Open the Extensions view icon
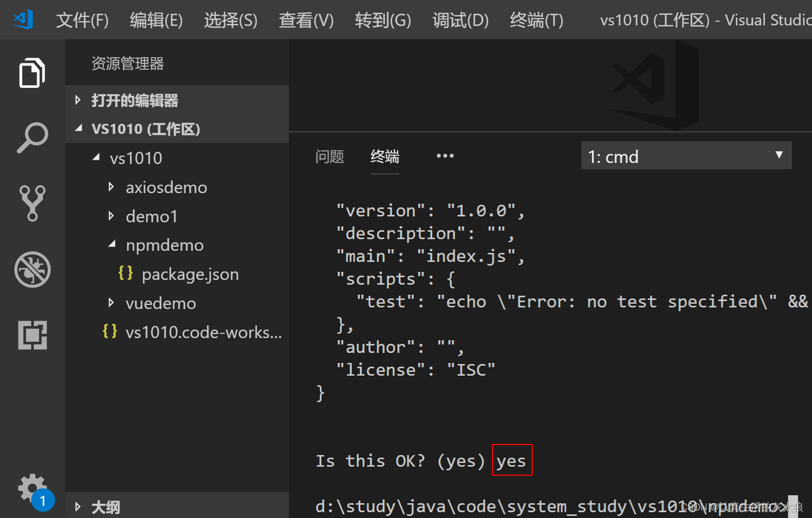Viewport: 812px width, 518px height. click(x=32, y=335)
